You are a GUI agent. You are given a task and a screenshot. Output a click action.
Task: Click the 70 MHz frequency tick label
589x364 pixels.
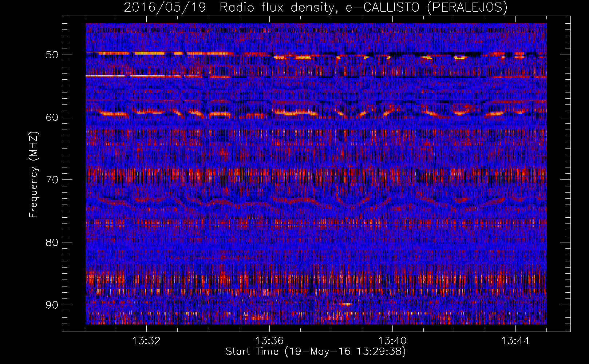pyautogui.click(x=52, y=180)
